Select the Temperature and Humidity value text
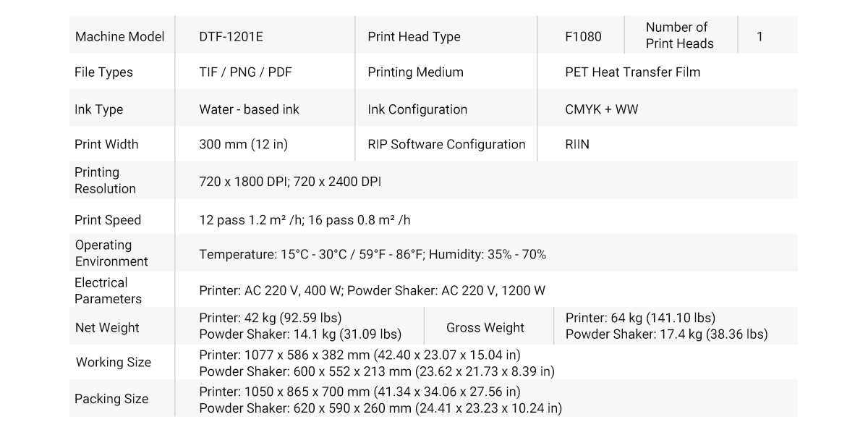Viewport: 868px width, 430px height. pos(373,255)
